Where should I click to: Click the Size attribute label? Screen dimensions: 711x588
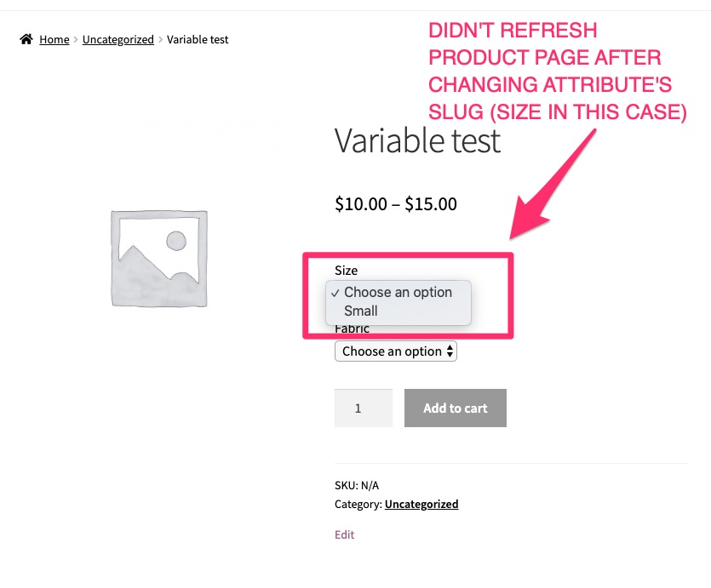(x=346, y=271)
